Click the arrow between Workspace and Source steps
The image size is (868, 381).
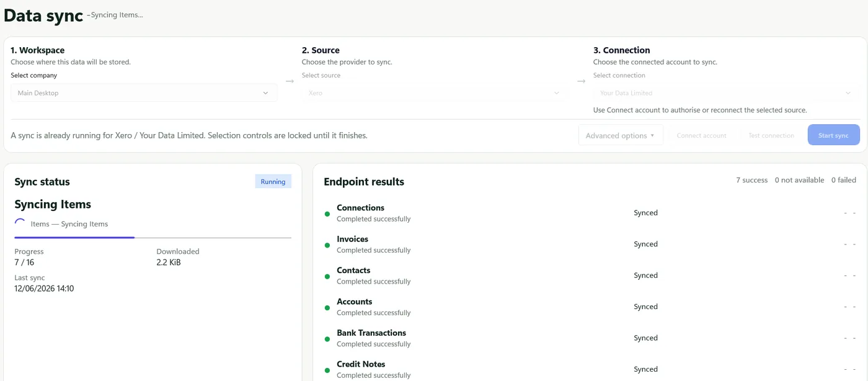pos(290,81)
